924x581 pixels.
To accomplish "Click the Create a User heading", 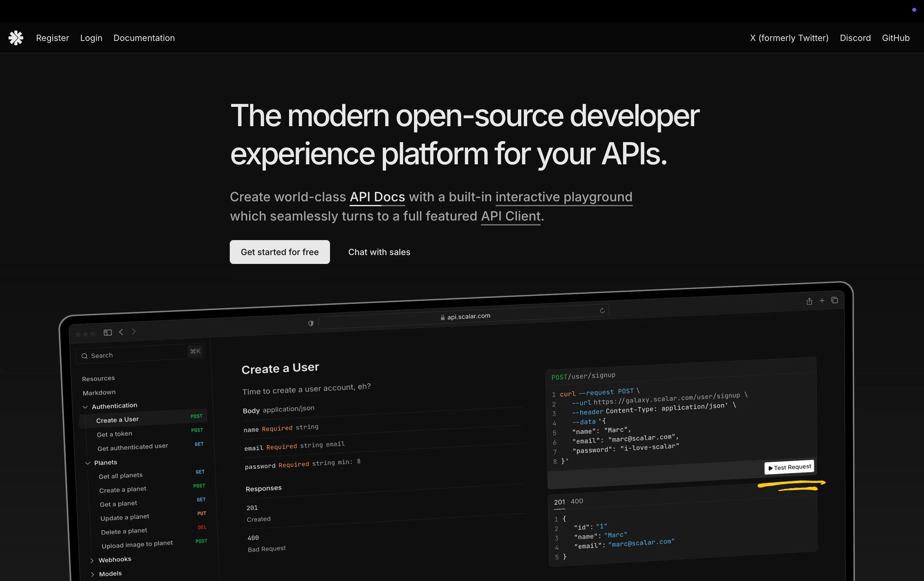I will pos(280,368).
